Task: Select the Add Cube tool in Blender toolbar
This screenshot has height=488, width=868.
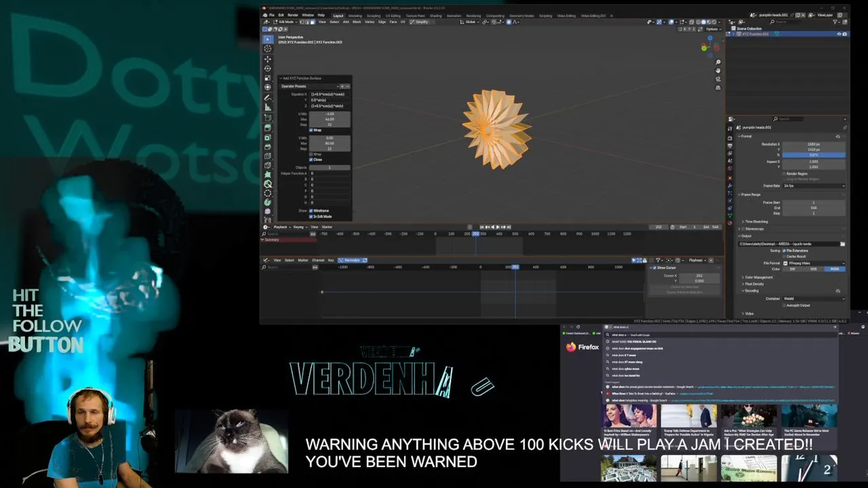Action: (268, 118)
